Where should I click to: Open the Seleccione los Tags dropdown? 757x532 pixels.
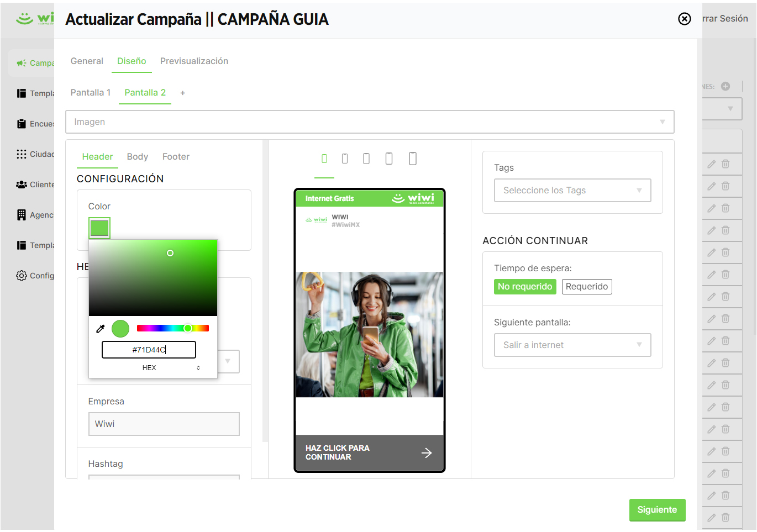coord(572,191)
